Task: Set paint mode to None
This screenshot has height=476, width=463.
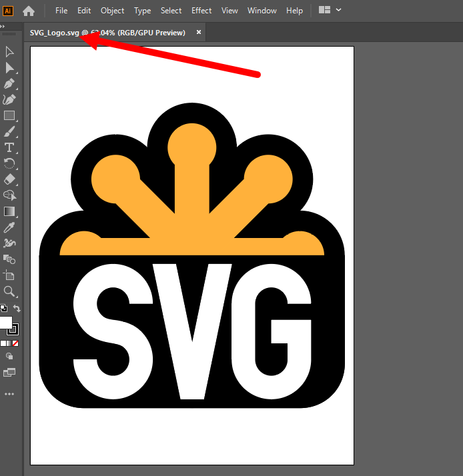Action: tap(15, 343)
